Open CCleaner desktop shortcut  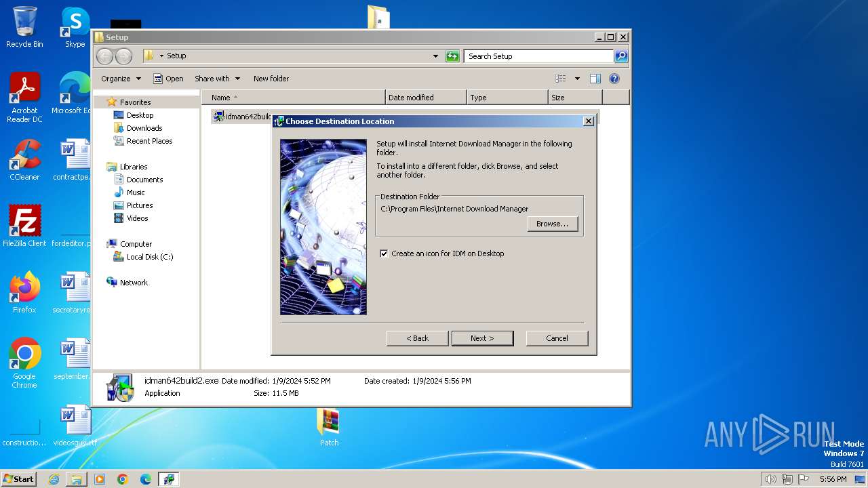(24, 160)
